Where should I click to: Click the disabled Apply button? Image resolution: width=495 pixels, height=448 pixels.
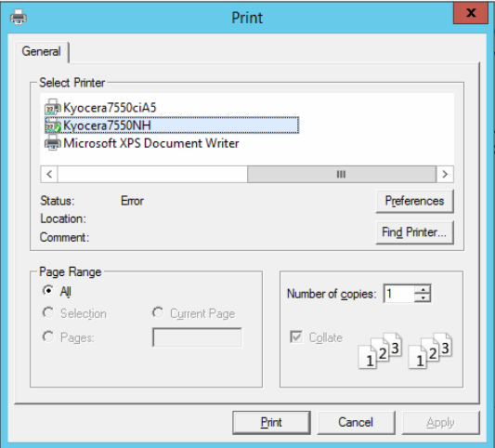point(440,422)
